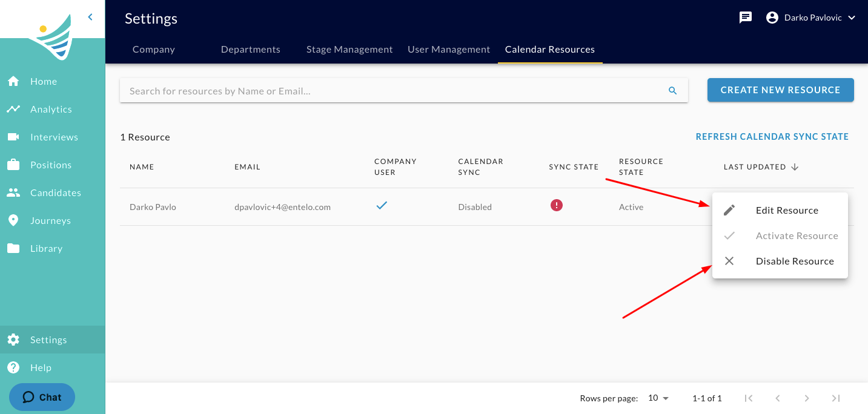Click the greyed checkmark icon for Activate Resource
Viewport: 868px width, 414px height.
[729, 235]
